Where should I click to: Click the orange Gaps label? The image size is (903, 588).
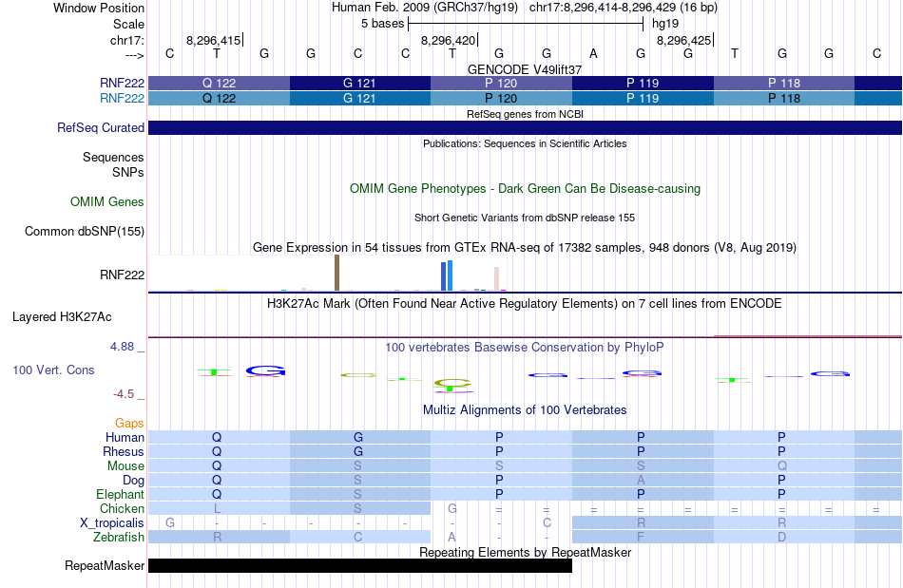point(129,424)
